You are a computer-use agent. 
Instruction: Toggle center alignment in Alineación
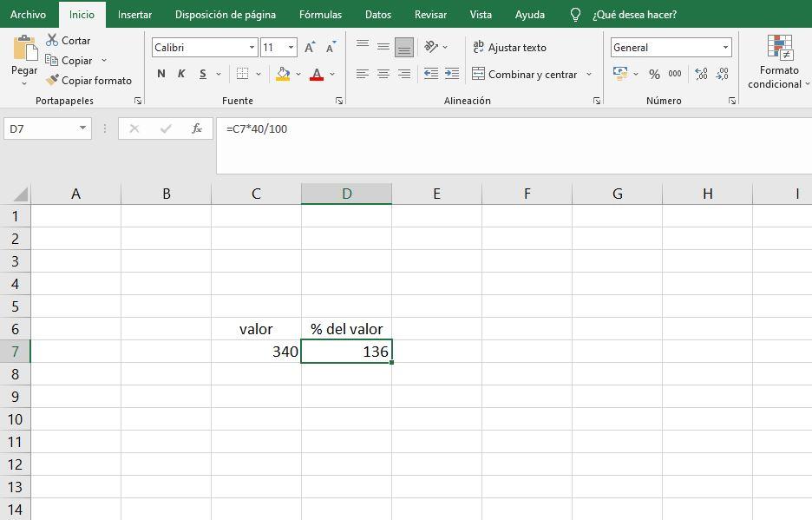coord(383,73)
